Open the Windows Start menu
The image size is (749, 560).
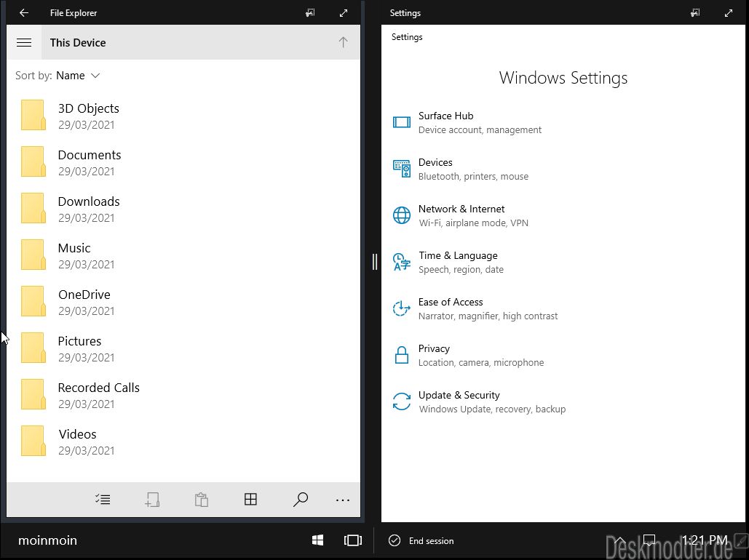pos(317,540)
